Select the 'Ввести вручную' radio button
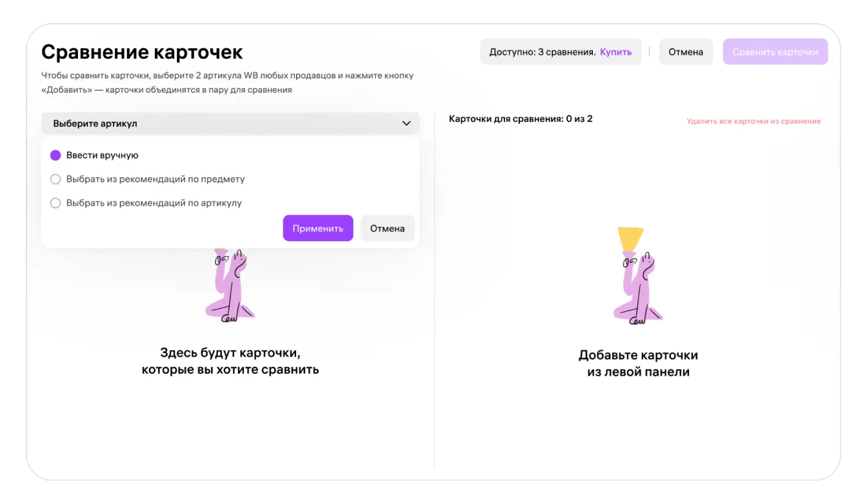 tap(55, 155)
